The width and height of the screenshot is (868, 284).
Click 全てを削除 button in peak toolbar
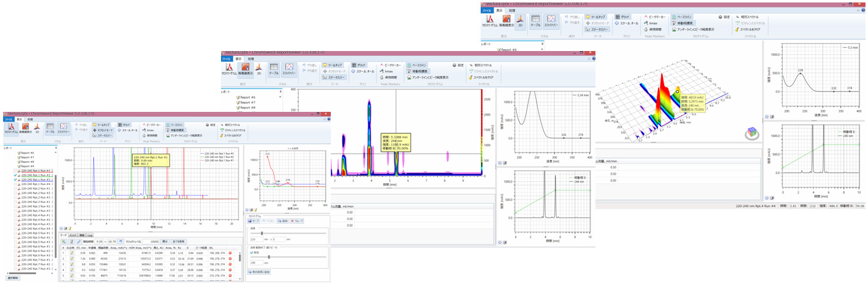coord(179,242)
